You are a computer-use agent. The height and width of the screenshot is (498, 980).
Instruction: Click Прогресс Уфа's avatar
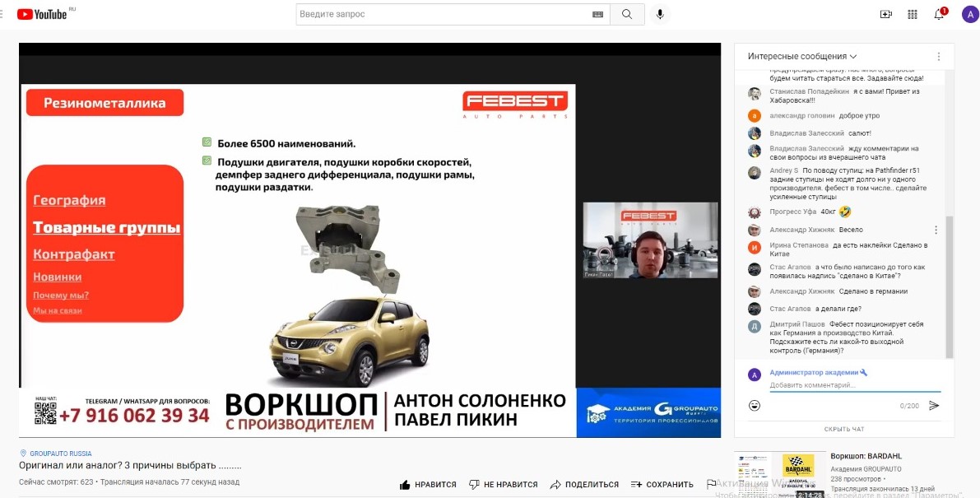tap(755, 212)
